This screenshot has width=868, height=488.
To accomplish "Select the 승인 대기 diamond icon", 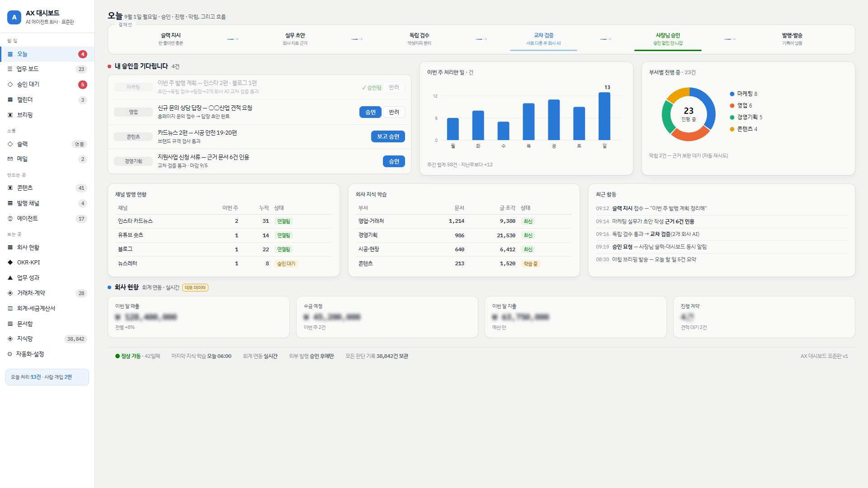I will (x=10, y=84).
